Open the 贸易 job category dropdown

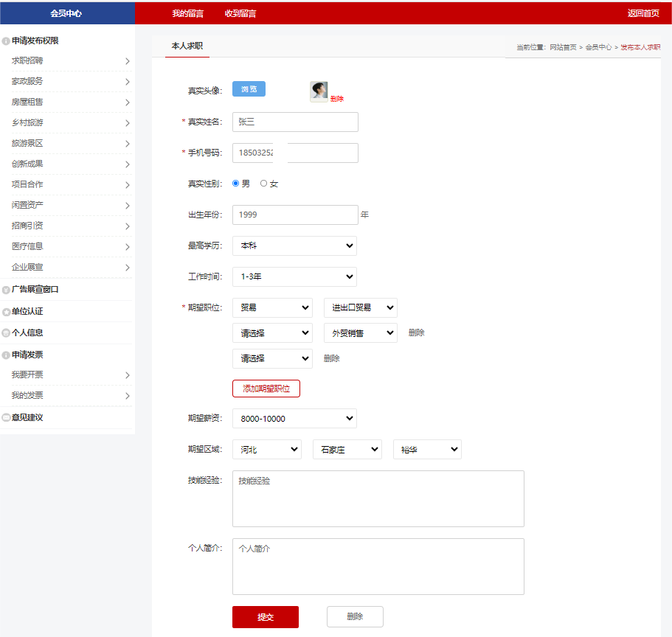click(272, 307)
